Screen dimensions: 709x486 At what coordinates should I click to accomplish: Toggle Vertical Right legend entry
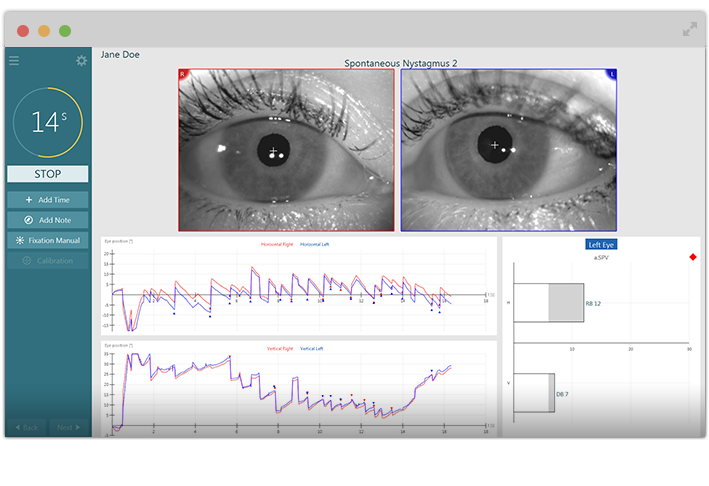(x=280, y=349)
